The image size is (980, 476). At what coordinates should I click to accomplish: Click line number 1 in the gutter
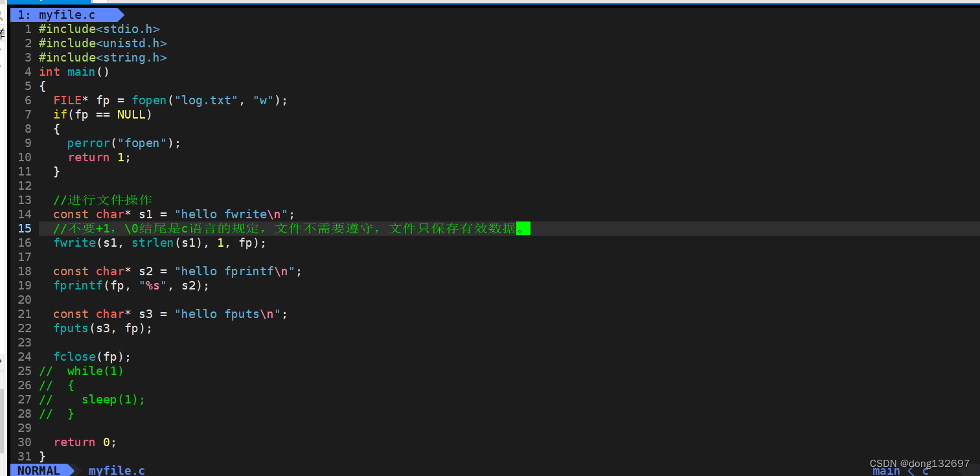pyautogui.click(x=28, y=29)
